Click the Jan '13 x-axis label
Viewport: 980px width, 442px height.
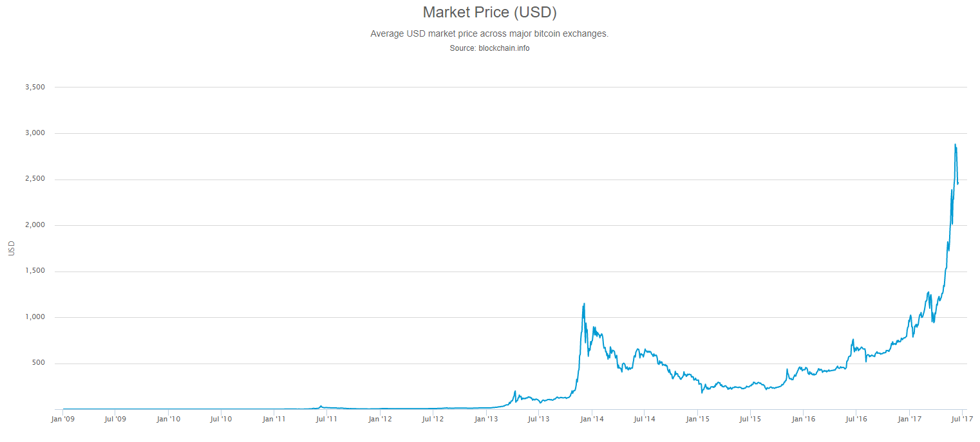coord(486,419)
